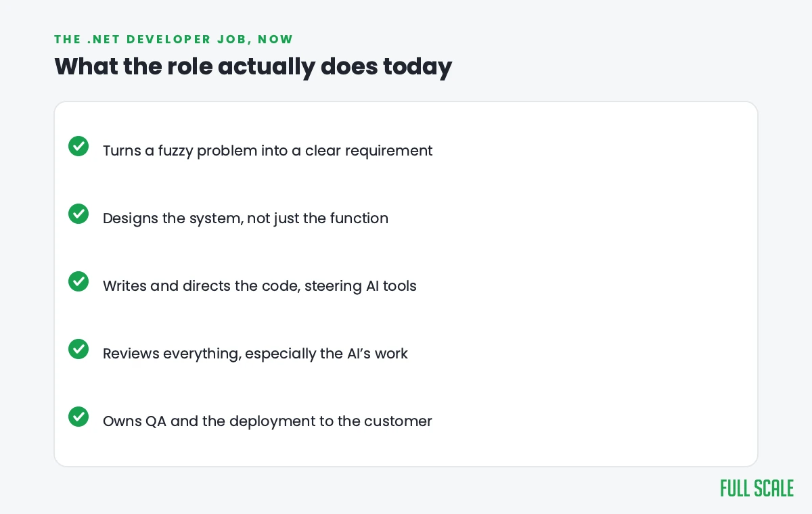Viewport: 812px width, 514px height.
Task: Click the text 'Designs the system, not just the function'
Action: point(246,218)
